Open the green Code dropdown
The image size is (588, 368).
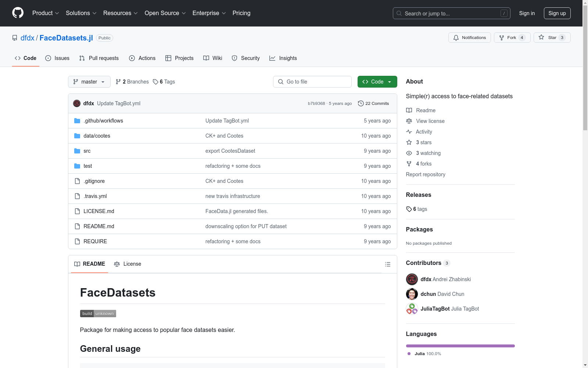[377, 82]
